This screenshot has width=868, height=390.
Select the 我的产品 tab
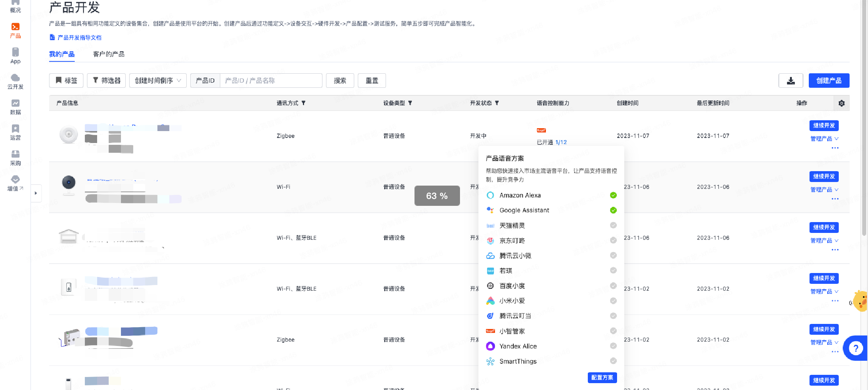(62, 54)
